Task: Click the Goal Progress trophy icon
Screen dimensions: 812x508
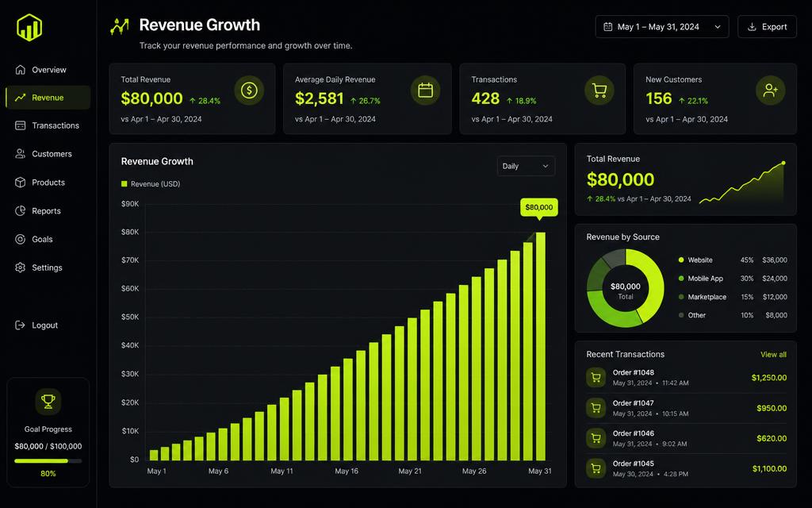Action: click(48, 401)
